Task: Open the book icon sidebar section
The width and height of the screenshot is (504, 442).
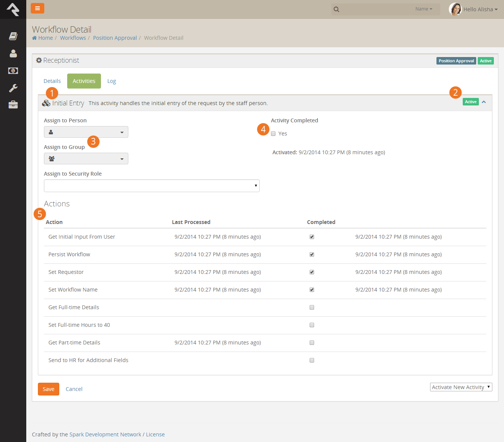Action: point(13,36)
